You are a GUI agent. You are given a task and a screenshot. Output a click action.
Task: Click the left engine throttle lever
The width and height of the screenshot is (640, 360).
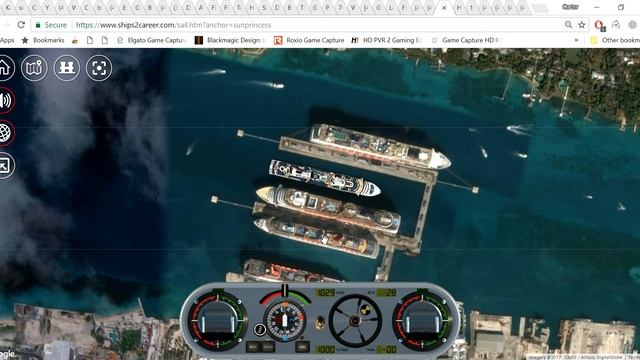(x=218, y=321)
